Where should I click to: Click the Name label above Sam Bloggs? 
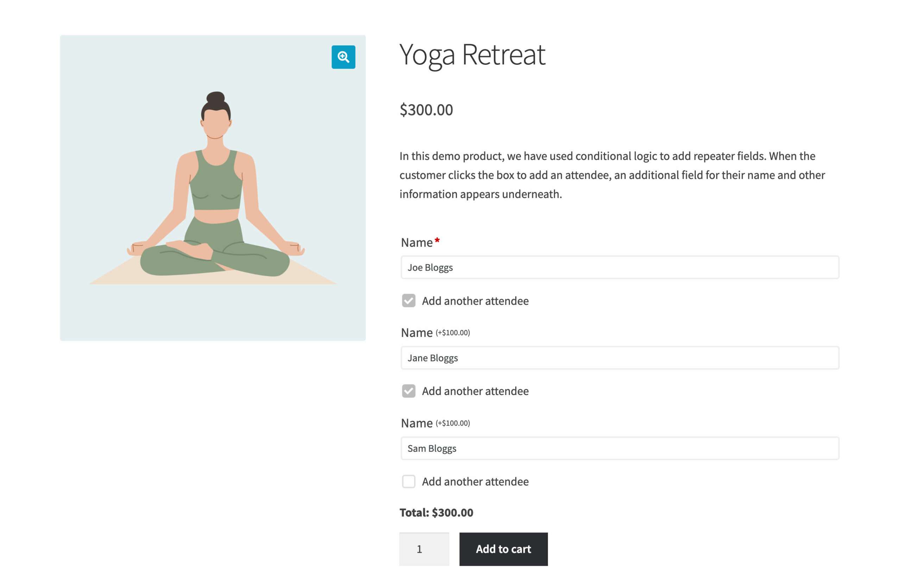[416, 423]
